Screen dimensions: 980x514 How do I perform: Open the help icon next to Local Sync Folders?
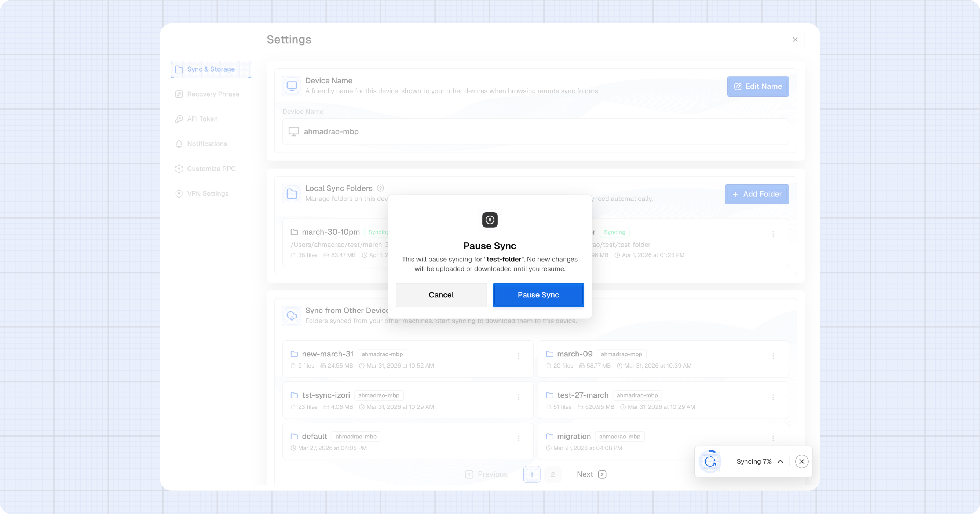click(380, 188)
